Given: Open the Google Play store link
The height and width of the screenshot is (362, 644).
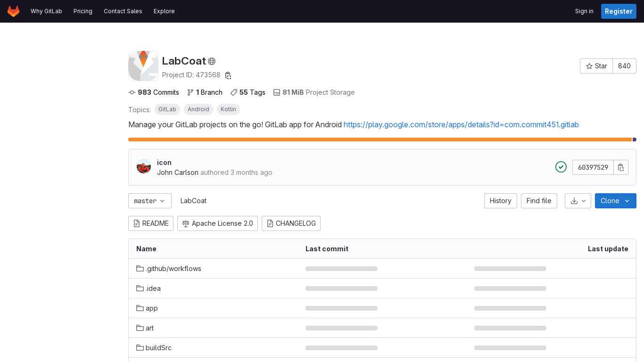Looking at the screenshot, I should pyautogui.click(x=461, y=124).
